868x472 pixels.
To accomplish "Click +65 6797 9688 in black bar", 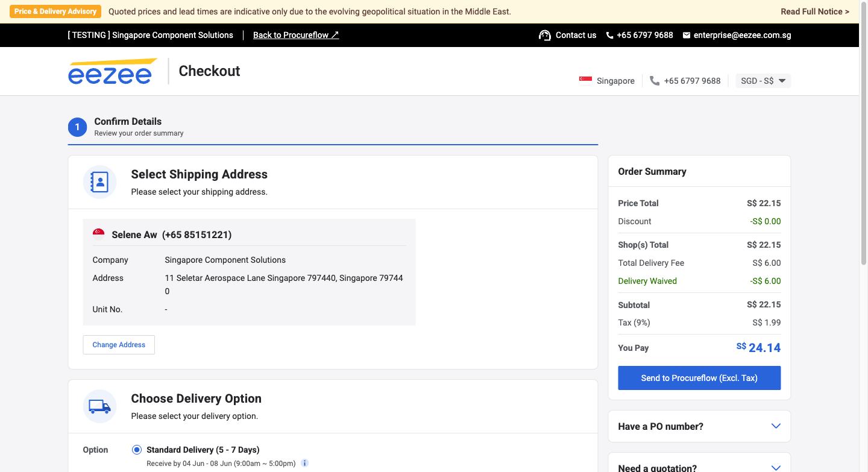I will [x=645, y=35].
